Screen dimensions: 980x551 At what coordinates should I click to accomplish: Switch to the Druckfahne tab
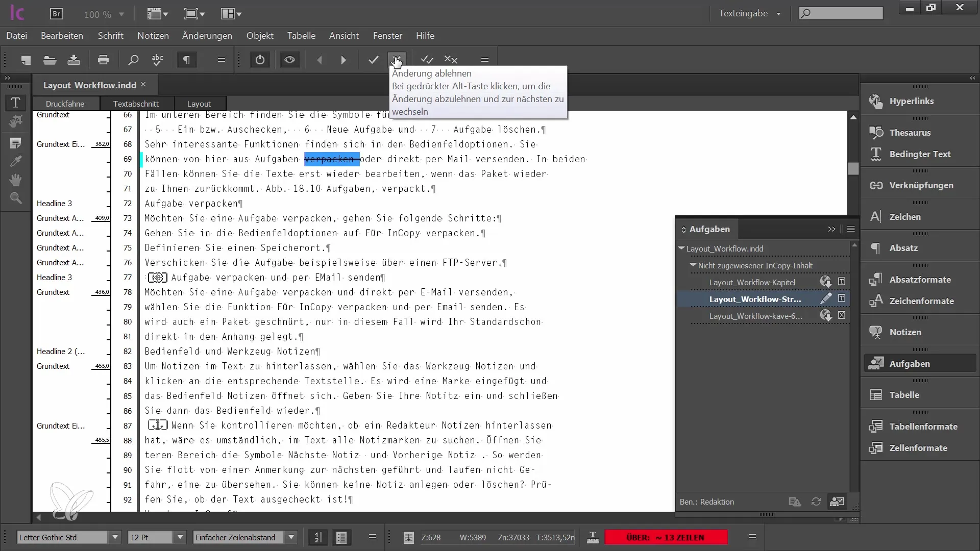[65, 103]
